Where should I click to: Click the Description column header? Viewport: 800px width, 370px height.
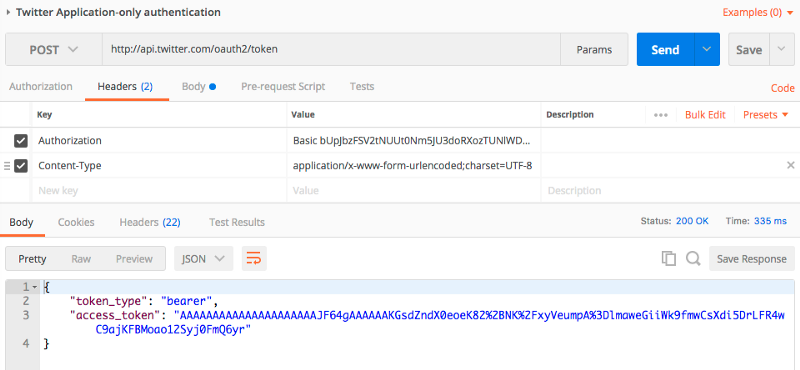(570, 115)
